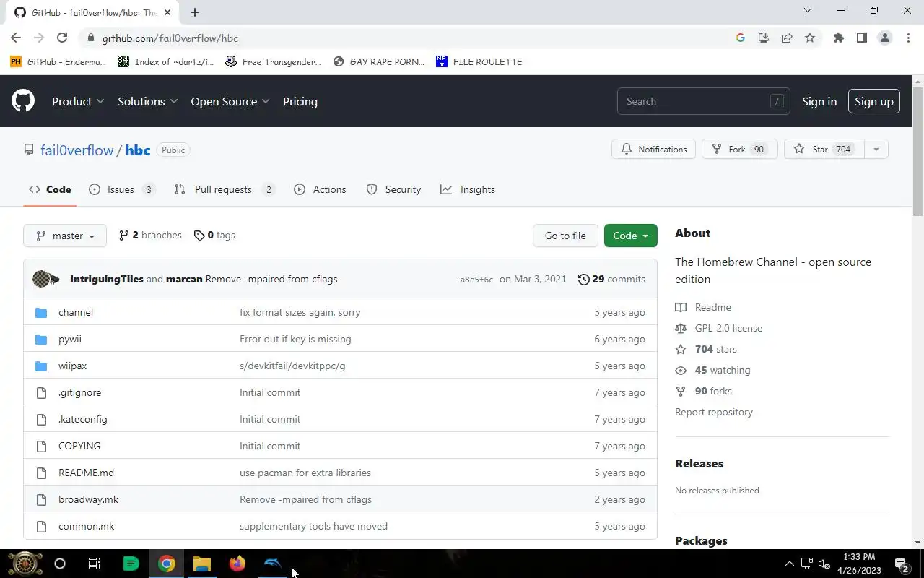Expand the Solutions menu
Viewport: 924px width, 578px height.
147,101
